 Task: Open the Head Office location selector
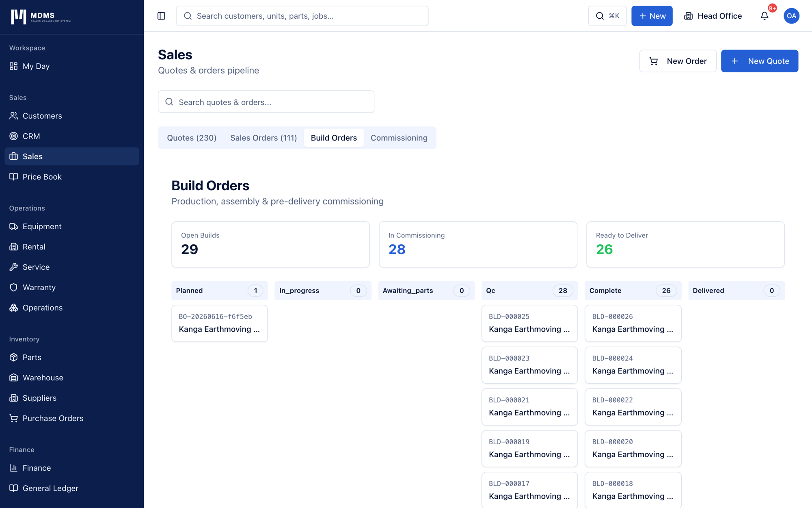tap(713, 16)
